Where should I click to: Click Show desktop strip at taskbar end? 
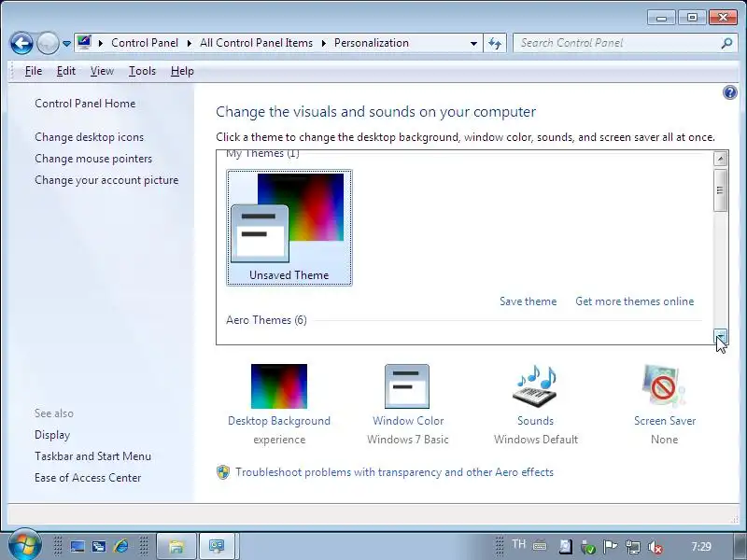(x=739, y=546)
